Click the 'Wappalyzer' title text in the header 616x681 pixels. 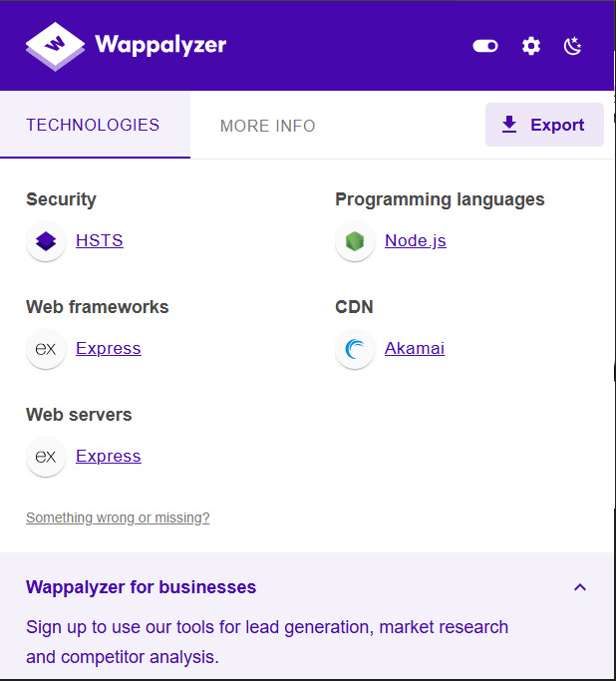click(x=160, y=45)
